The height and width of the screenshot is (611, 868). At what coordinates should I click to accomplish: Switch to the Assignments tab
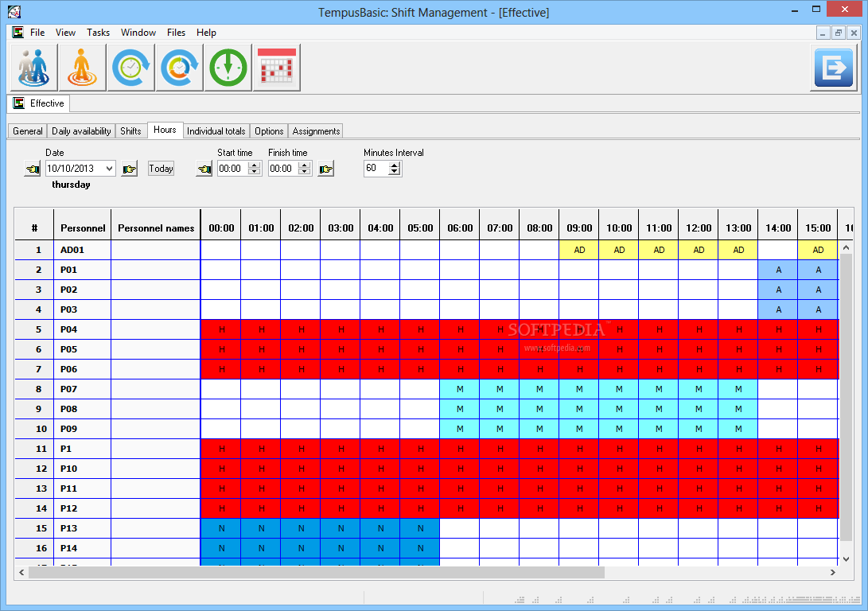point(316,131)
